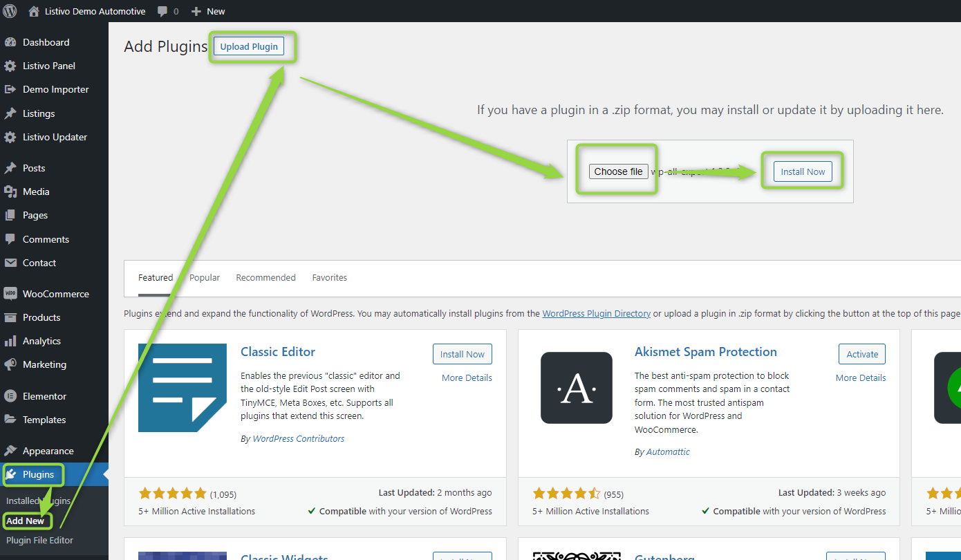Click Akismet's 5+ Million Active Installations text
The height and width of the screenshot is (560, 961).
coord(591,511)
